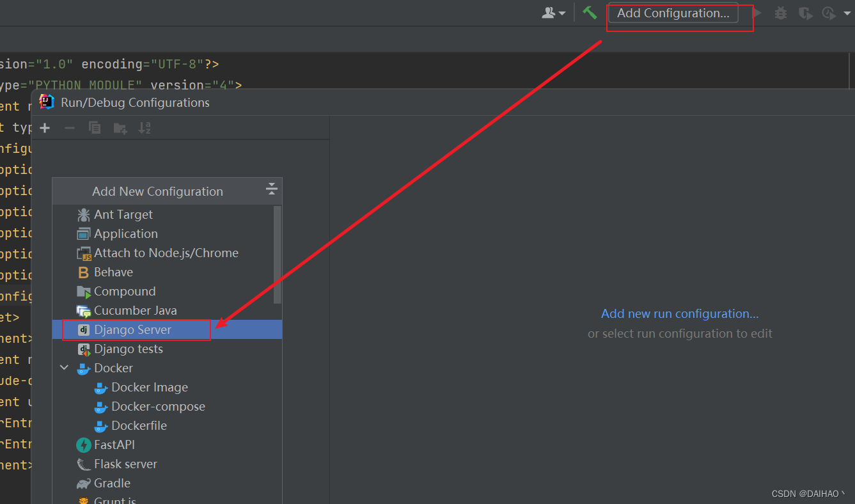The height and width of the screenshot is (504, 855).
Task: Open the user account dropdown icon
Action: (554, 13)
